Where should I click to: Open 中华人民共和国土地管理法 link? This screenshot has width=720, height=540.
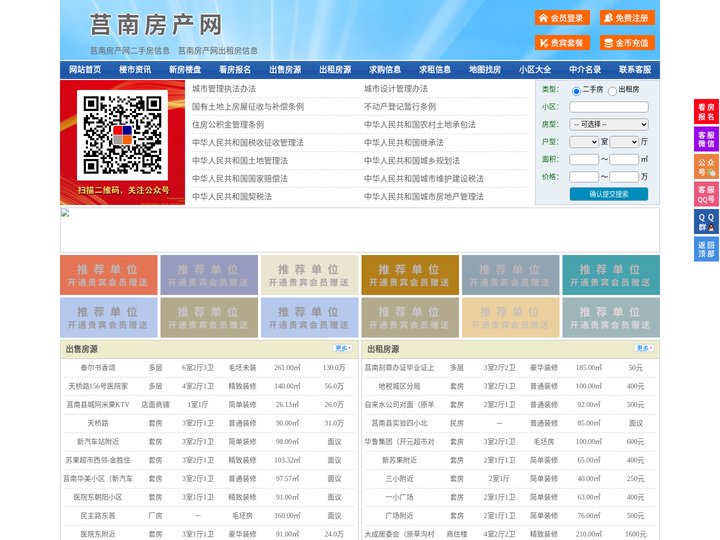coord(240,161)
